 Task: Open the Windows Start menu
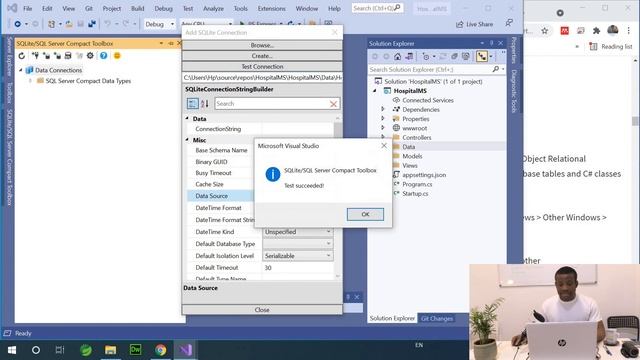click(12, 350)
